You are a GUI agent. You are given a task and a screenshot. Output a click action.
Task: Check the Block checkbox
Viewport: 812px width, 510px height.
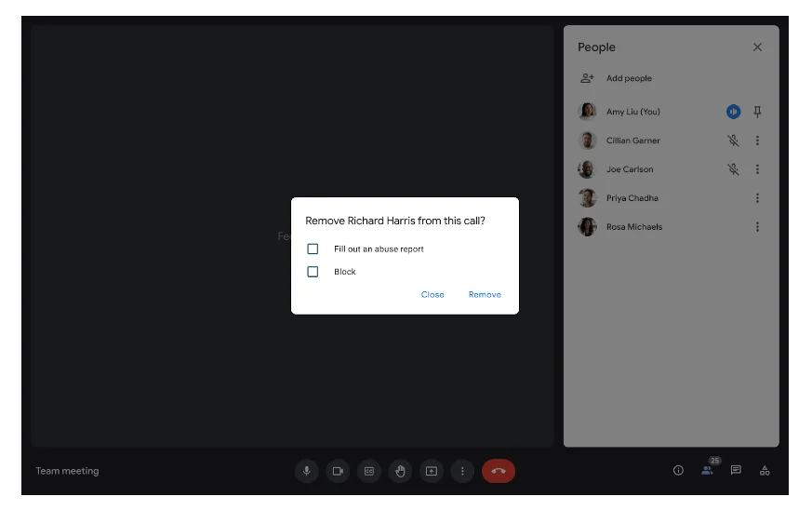pos(313,272)
